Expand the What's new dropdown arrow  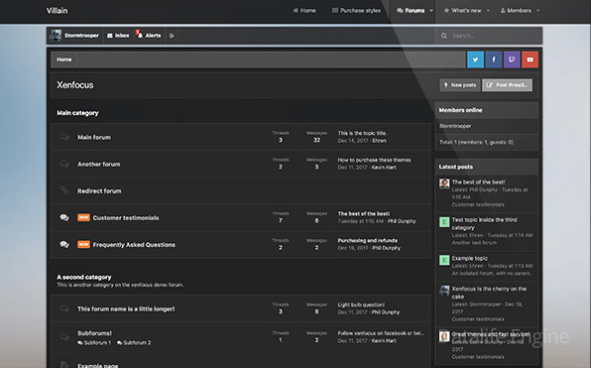488,11
